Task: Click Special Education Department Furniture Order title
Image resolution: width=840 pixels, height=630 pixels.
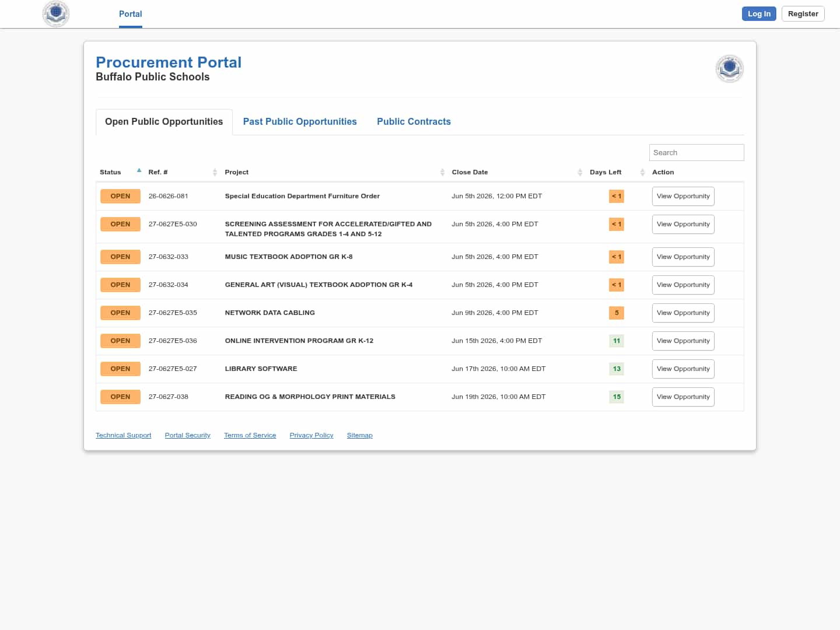Action: pos(302,196)
